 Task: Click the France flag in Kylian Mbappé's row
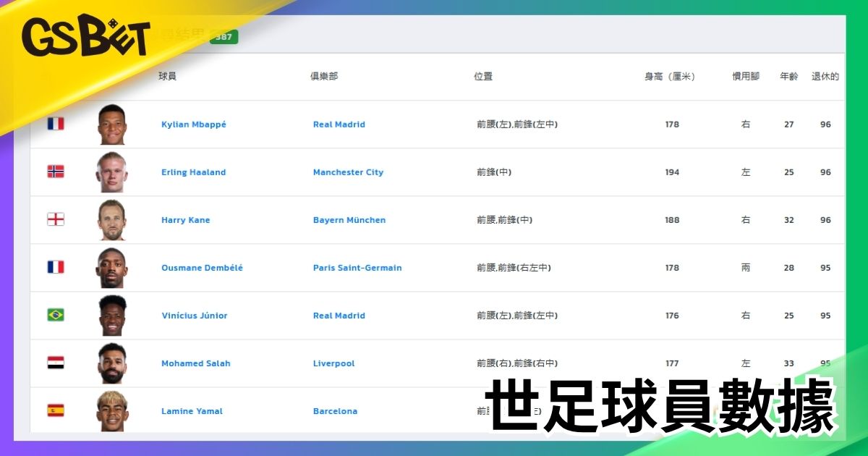point(56,124)
